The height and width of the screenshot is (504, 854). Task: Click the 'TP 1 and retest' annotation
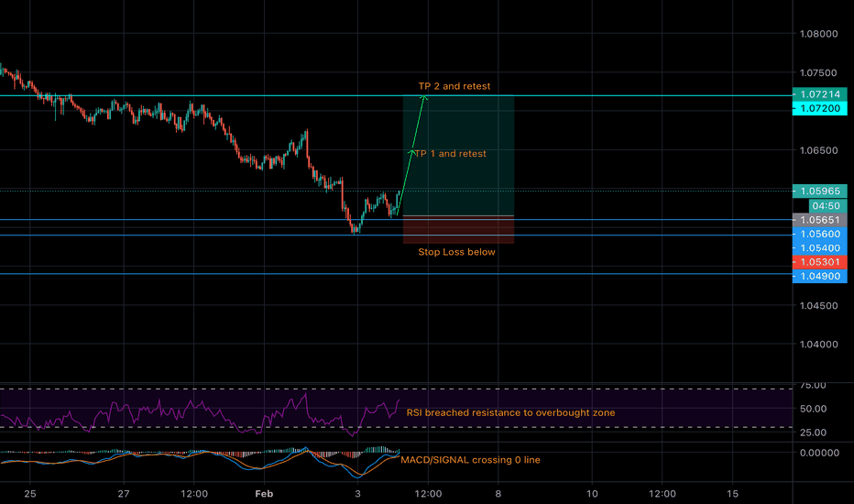(x=451, y=154)
